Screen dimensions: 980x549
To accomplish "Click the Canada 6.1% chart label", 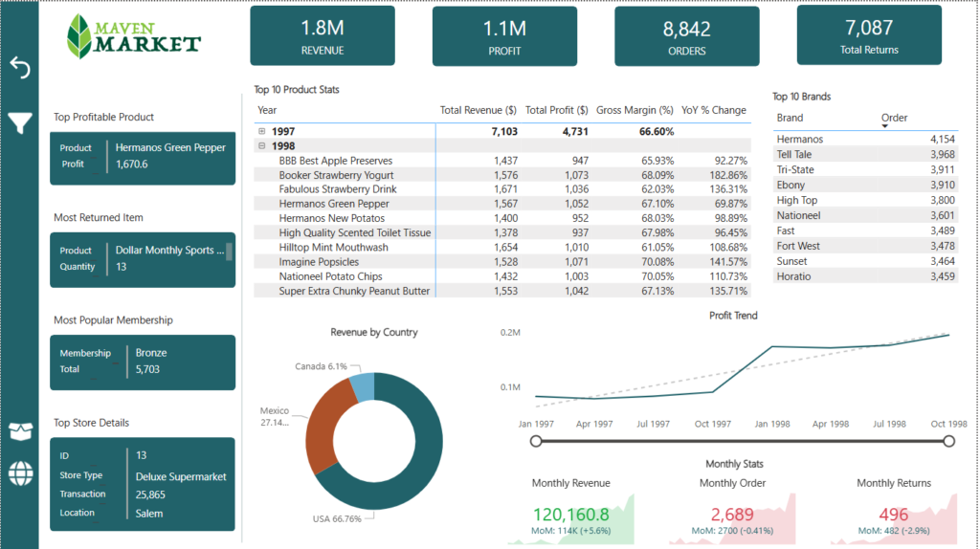I will (x=321, y=366).
